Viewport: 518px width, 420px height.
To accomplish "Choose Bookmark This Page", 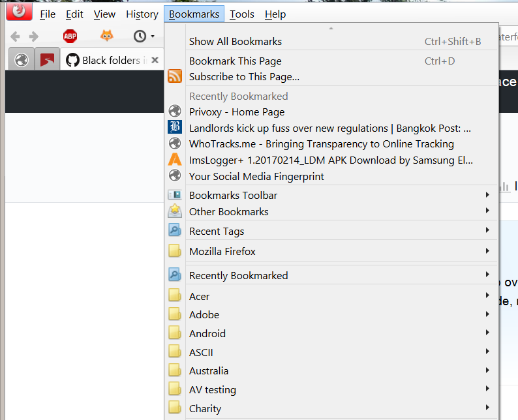I will click(x=332, y=61).
